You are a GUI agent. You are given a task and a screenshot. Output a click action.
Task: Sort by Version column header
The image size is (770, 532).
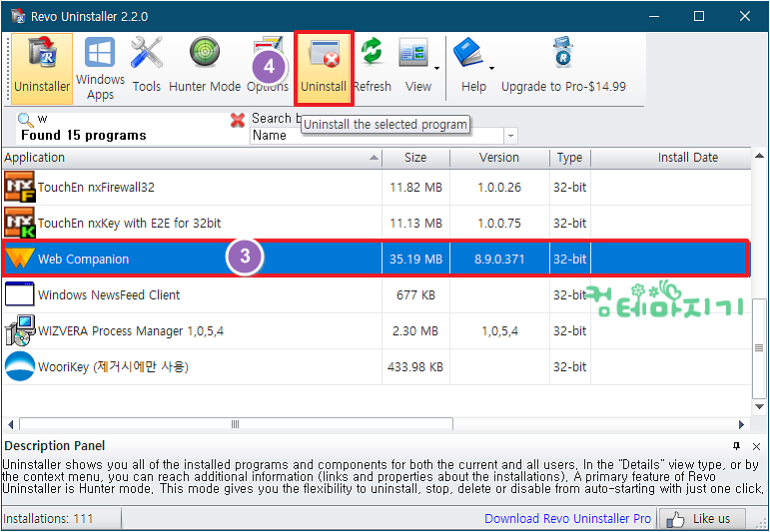click(499, 158)
